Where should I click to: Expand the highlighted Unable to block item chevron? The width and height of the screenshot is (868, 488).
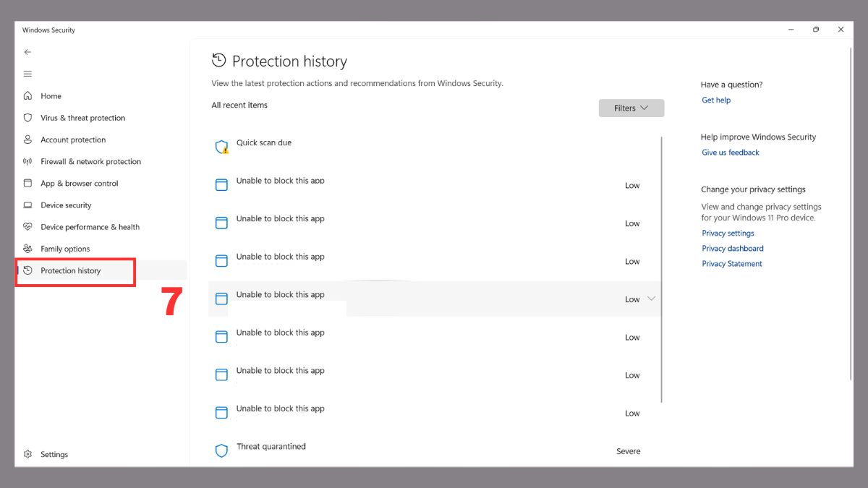click(x=651, y=299)
